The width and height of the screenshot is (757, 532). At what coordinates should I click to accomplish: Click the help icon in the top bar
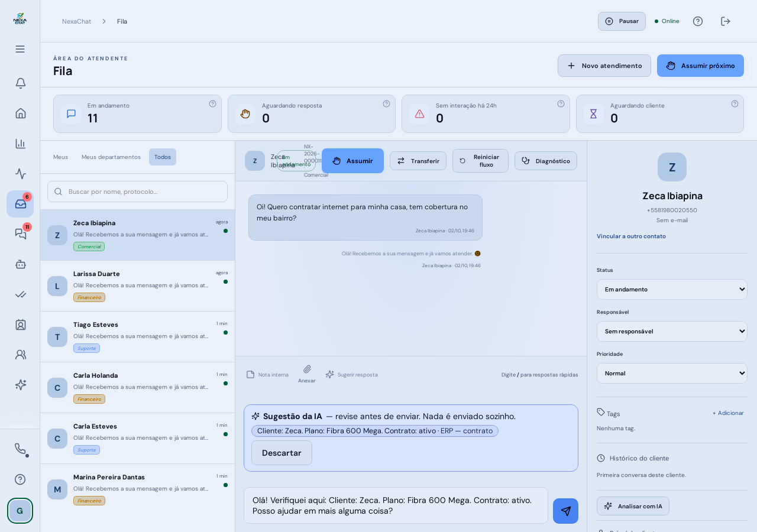pos(698,21)
